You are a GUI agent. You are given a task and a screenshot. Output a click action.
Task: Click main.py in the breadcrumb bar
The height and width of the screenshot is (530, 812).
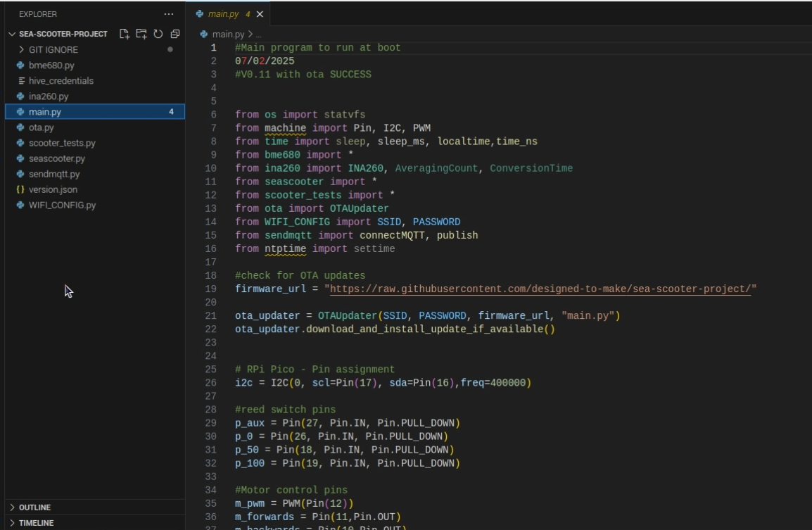227,34
